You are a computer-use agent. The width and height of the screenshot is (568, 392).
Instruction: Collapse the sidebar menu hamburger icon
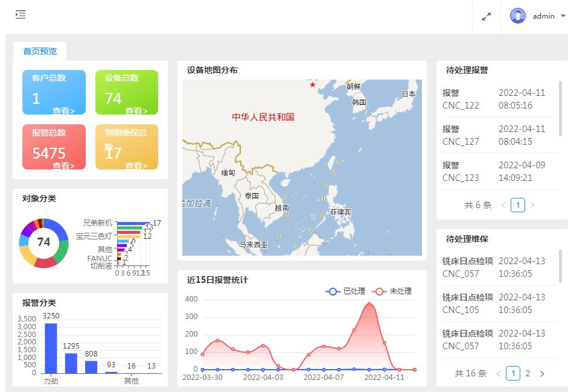21,15
